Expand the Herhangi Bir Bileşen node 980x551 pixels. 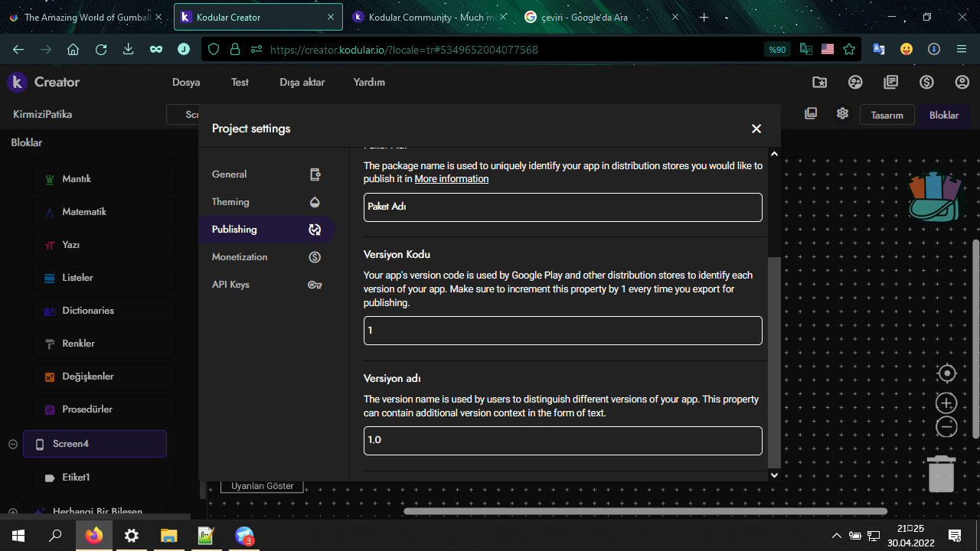pyautogui.click(x=13, y=512)
